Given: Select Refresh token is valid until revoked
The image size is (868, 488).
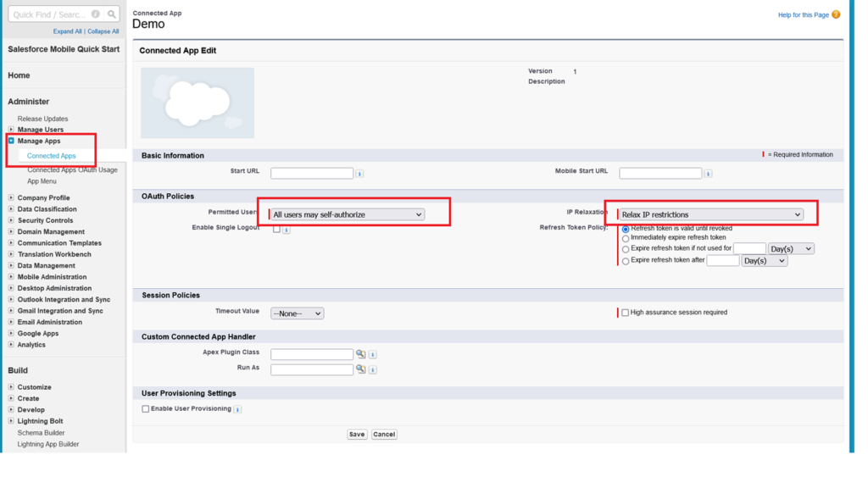Looking at the screenshot, I should pyautogui.click(x=626, y=229).
